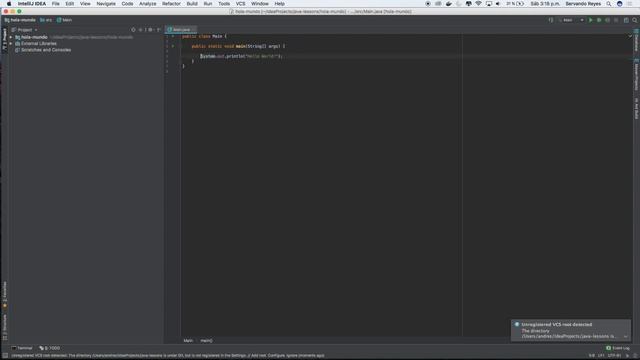Open the VCS menu
Viewport: 640px width, 360px height.
coord(240,4)
